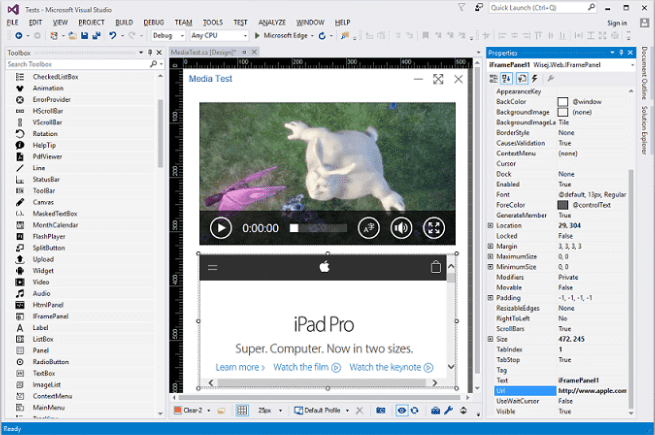The height and width of the screenshot is (435, 655).
Task: Play the video in the design preview
Action: pyautogui.click(x=221, y=228)
